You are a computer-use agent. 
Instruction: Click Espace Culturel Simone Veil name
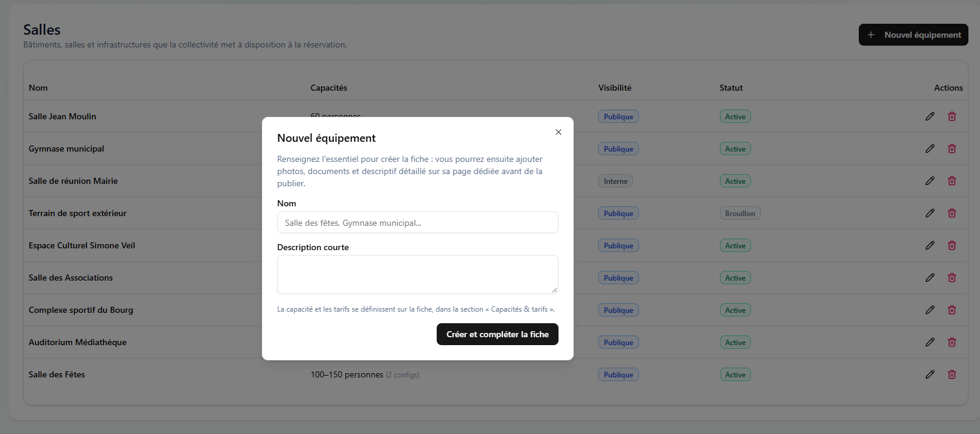pos(82,245)
